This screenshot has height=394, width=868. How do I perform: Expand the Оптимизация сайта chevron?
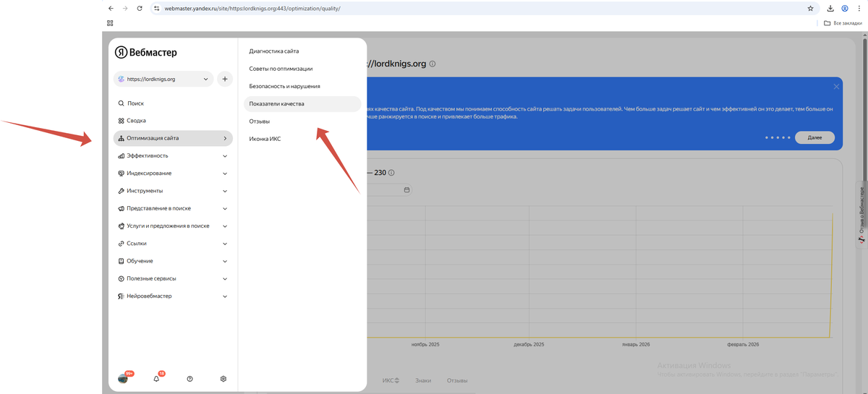click(225, 138)
